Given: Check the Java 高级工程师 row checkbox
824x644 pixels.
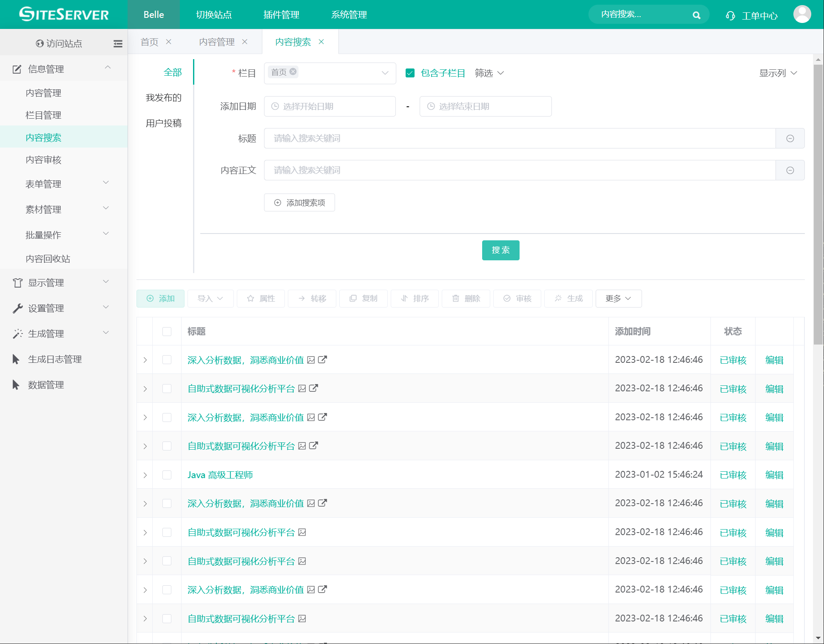Looking at the screenshot, I should click(167, 475).
